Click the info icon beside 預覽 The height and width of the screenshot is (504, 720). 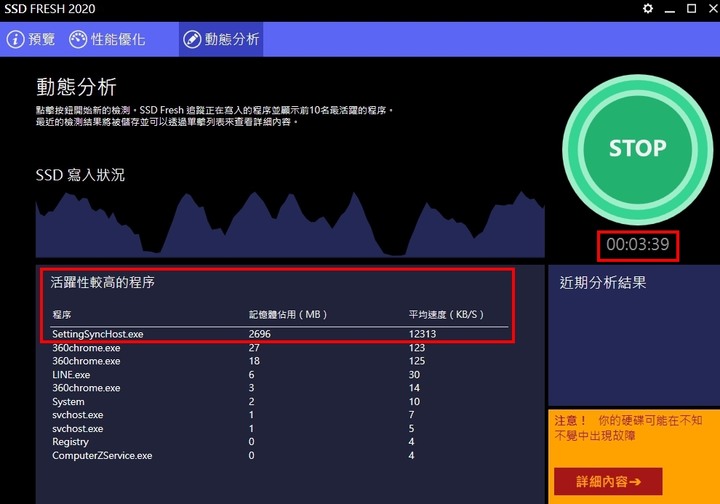15,39
